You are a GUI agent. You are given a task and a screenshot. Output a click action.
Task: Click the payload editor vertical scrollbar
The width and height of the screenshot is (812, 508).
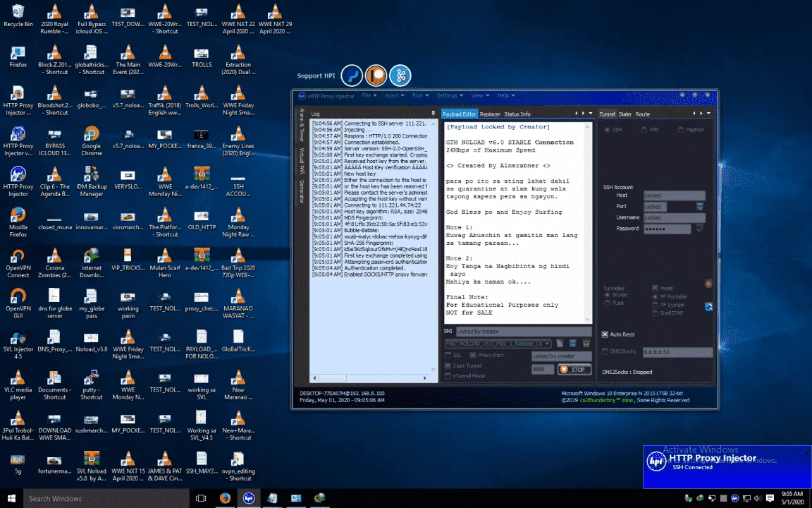coord(587,223)
